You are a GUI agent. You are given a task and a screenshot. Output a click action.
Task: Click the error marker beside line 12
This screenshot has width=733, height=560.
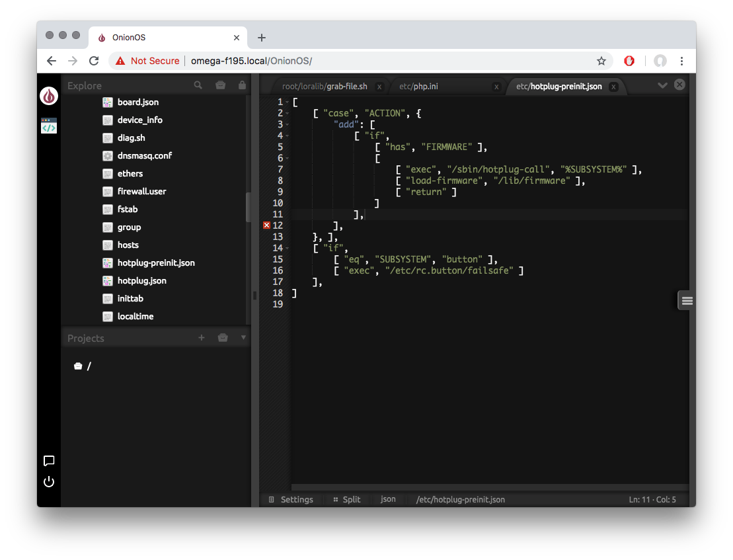click(x=266, y=225)
